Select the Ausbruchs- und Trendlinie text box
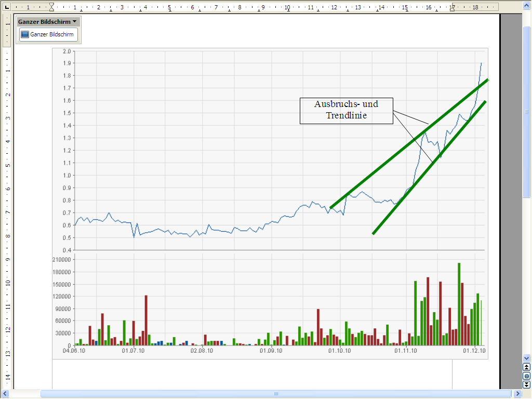Viewport: 532px width, 399px height. (x=347, y=111)
